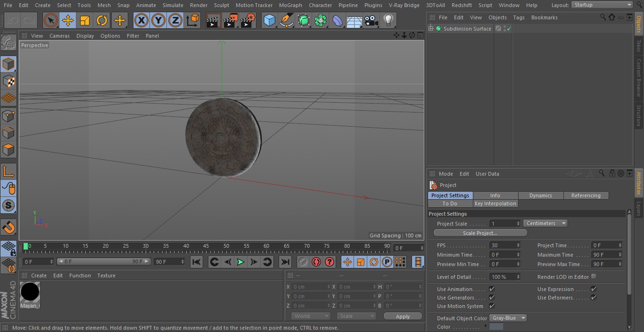Uncheck Use Animation checkbox
The width and height of the screenshot is (644, 332).
(492, 289)
